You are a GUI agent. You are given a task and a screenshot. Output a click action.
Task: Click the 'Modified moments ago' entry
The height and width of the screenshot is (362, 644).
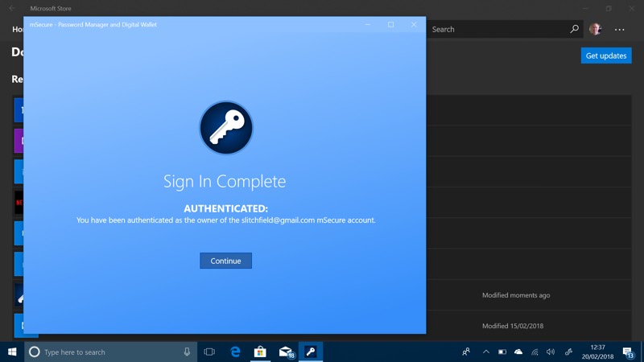coord(516,295)
